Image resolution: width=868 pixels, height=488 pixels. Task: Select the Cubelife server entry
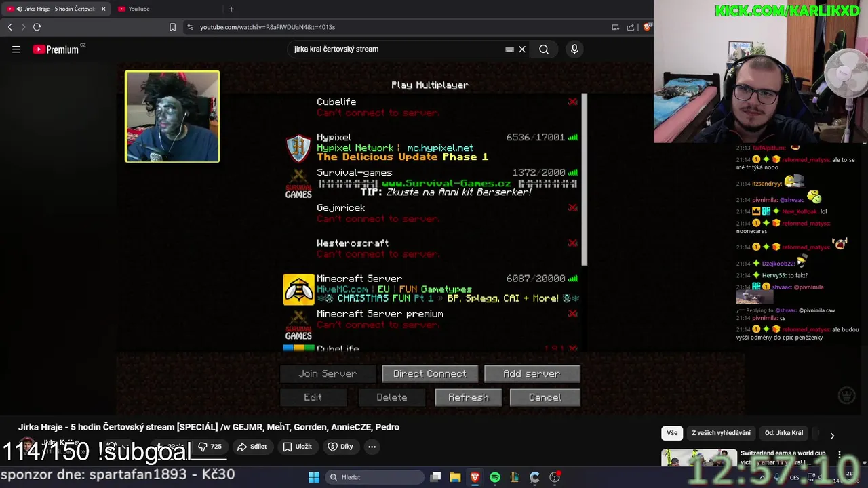(x=431, y=107)
